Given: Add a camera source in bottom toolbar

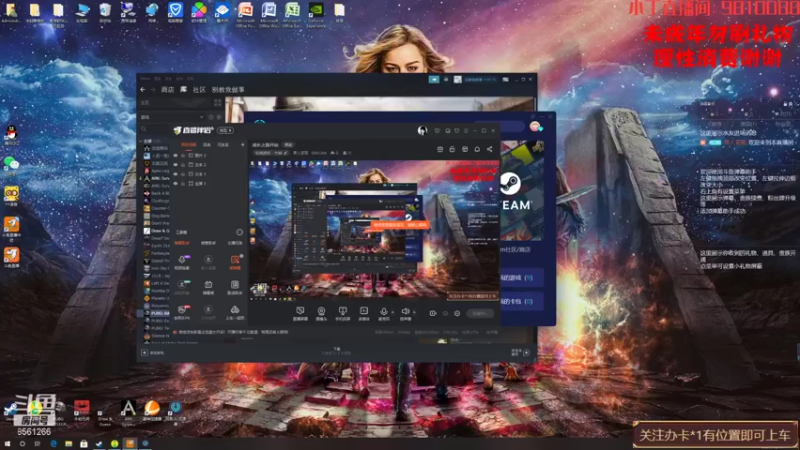Looking at the screenshot, I should click(x=321, y=313).
